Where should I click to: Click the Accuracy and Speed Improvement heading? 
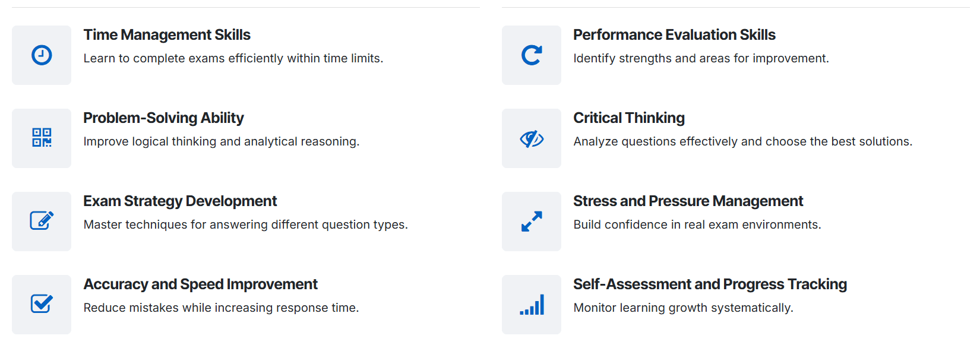pyautogui.click(x=200, y=284)
